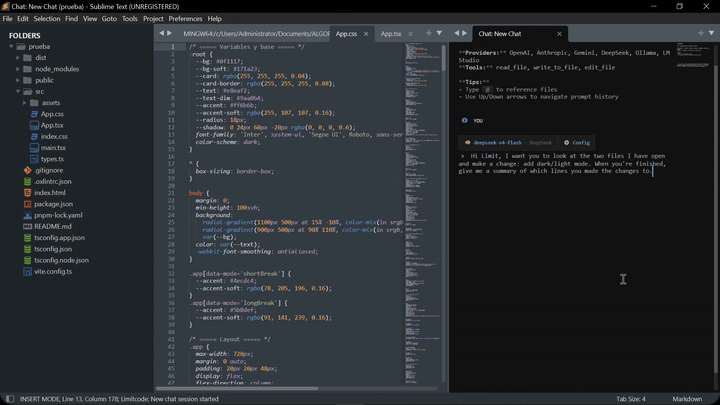Open the Help menu

pyautogui.click(x=214, y=19)
